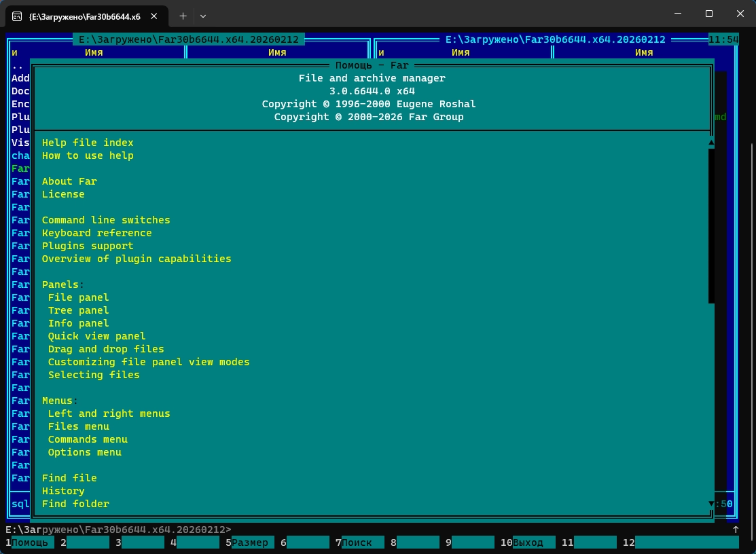Click the help window scrollbar thumb
756x554 pixels.
pyautogui.click(x=711, y=226)
